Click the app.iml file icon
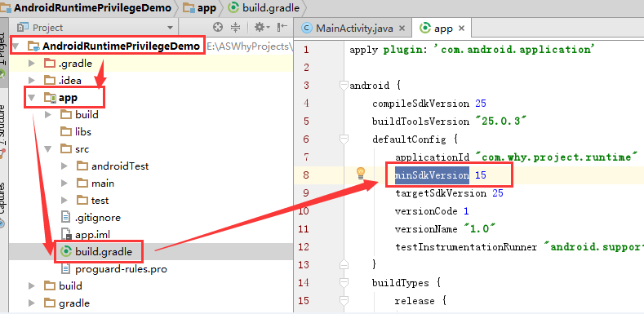 (66, 234)
